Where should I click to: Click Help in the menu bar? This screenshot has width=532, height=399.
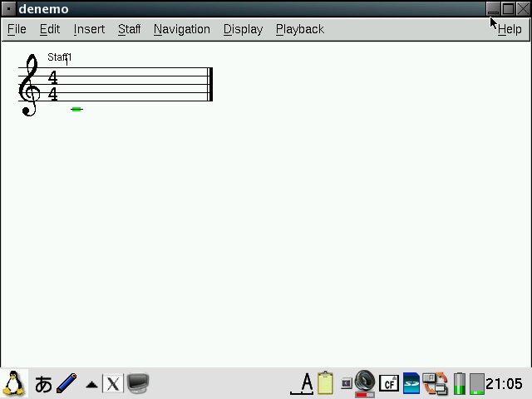pos(509,29)
